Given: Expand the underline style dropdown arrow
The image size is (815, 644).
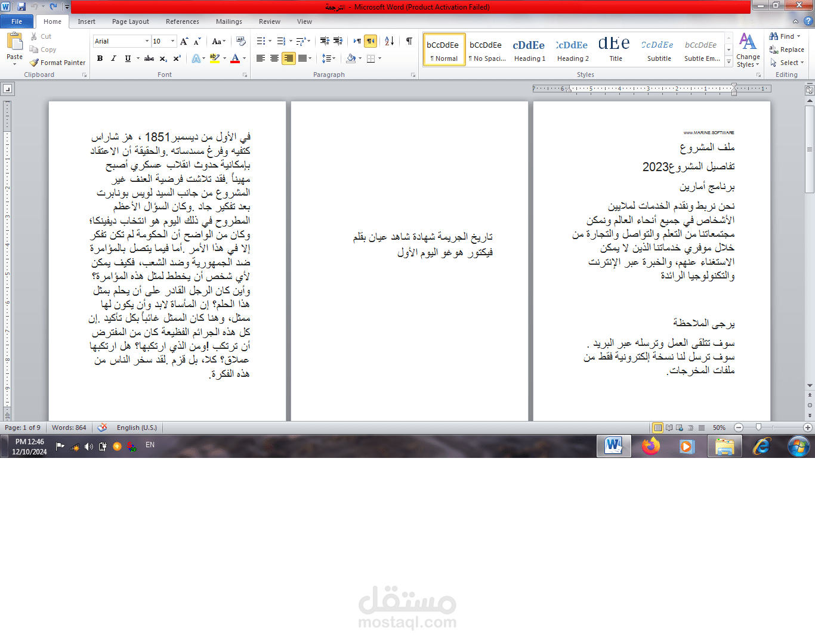Looking at the screenshot, I should coord(138,58).
